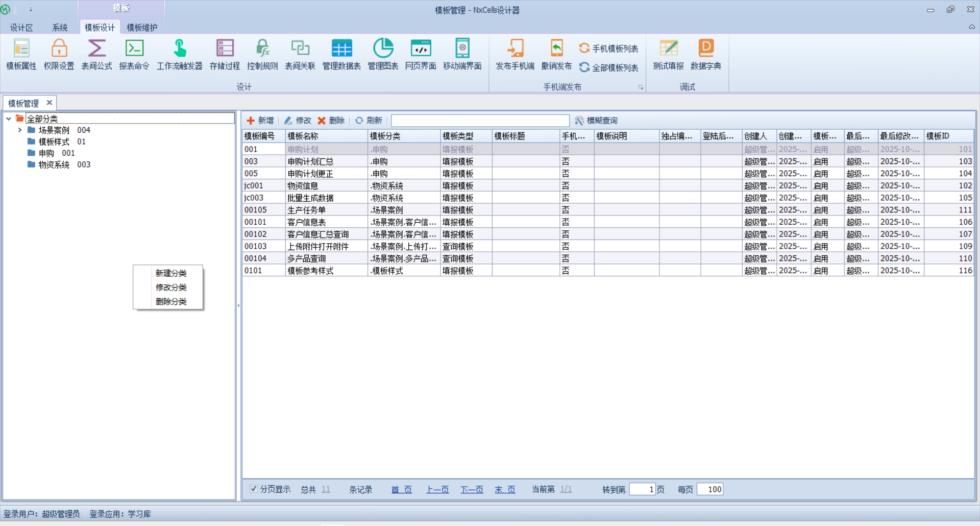
Task: Open the 工作流触发器 workflow trigger tool
Action: tap(179, 54)
